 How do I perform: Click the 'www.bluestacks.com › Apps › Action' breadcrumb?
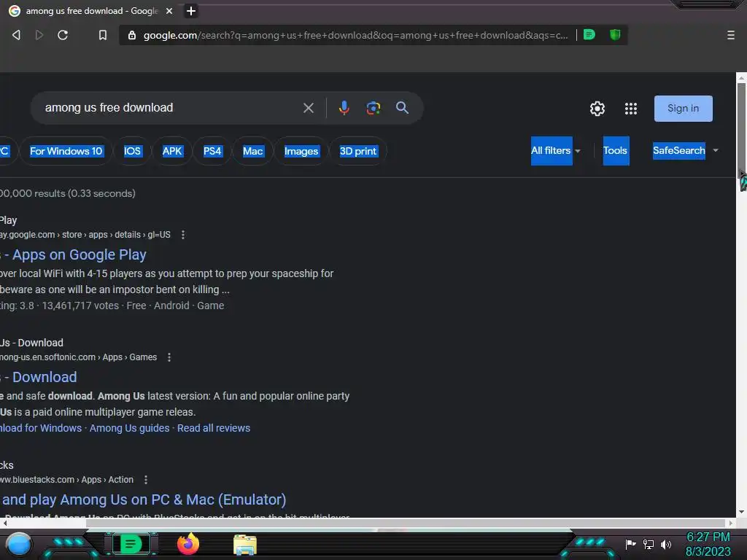66,480
